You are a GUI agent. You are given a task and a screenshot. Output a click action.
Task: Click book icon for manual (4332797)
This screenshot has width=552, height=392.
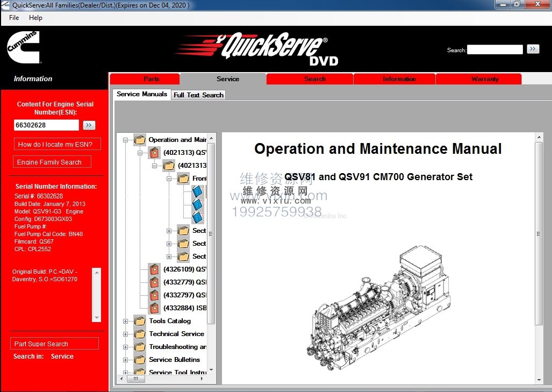tap(154, 295)
